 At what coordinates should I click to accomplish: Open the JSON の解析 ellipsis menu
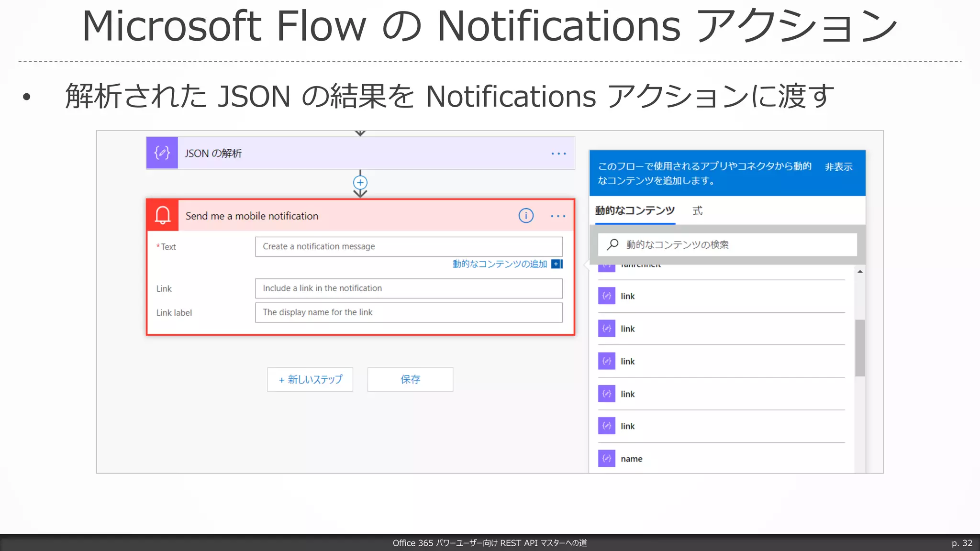[558, 154]
